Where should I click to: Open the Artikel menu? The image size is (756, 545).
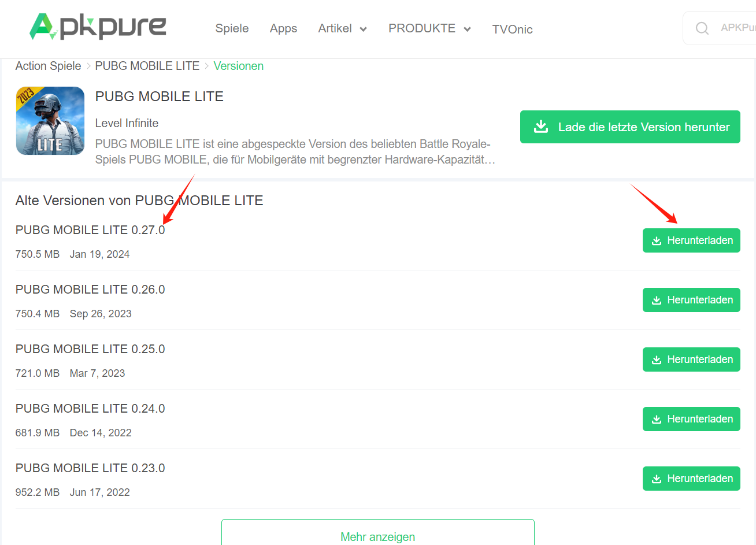(335, 28)
